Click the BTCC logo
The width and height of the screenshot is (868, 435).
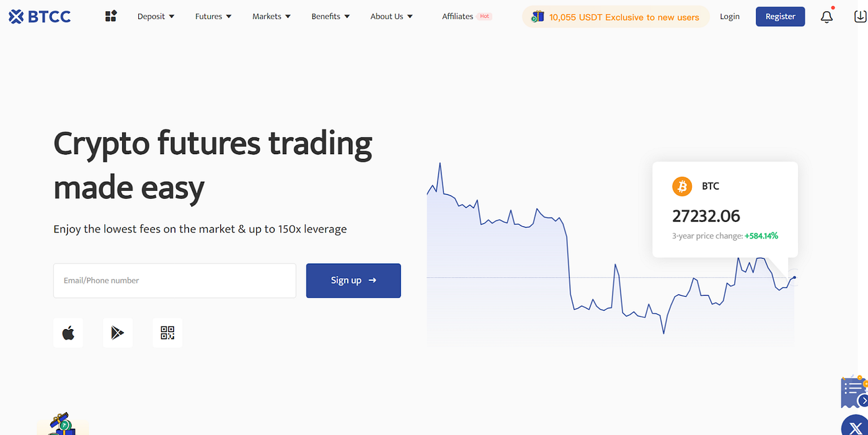[39, 16]
